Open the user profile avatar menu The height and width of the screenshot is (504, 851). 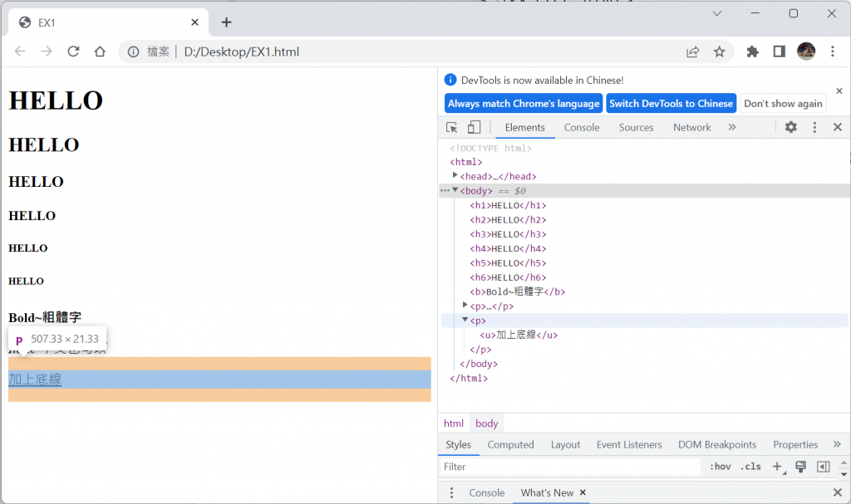tap(806, 51)
